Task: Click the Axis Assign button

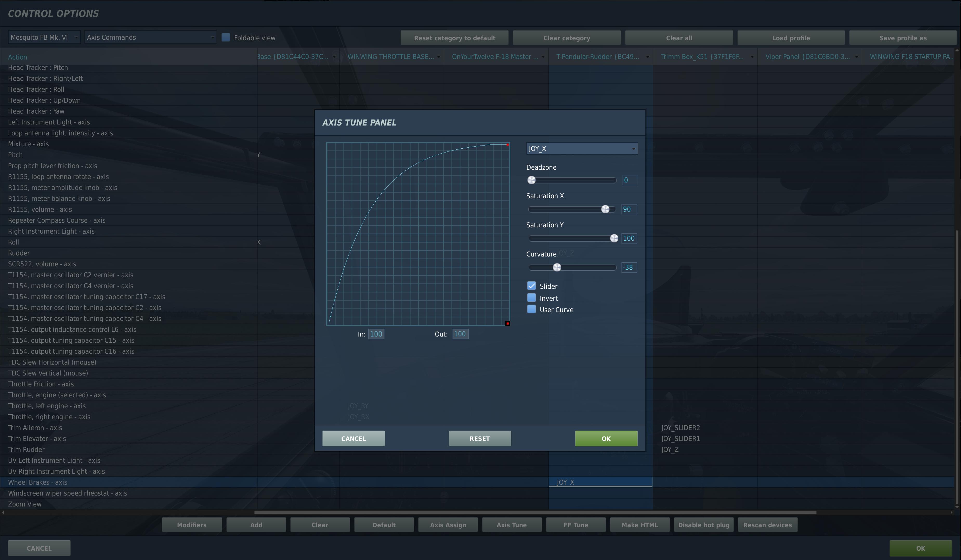Action: tap(448, 525)
